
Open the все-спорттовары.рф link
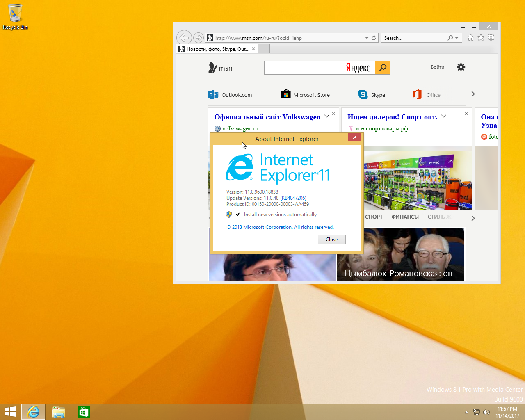(x=382, y=128)
